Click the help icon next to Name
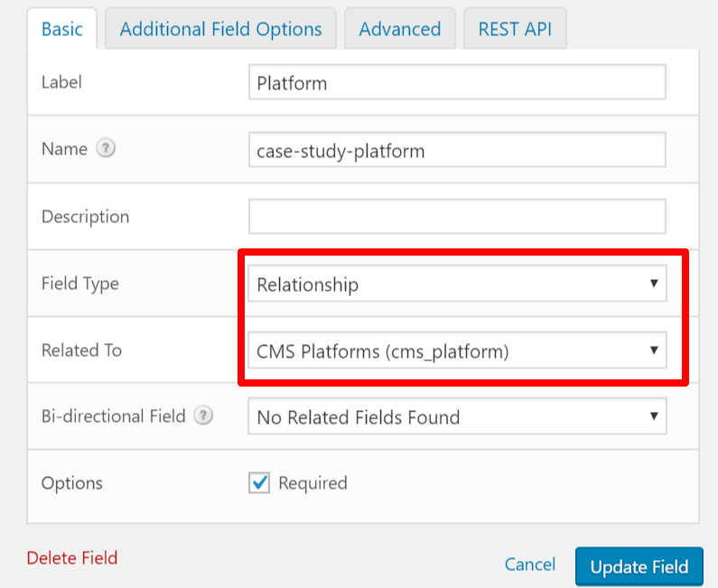This screenshot has width=718, height=588. click(106, 148)
